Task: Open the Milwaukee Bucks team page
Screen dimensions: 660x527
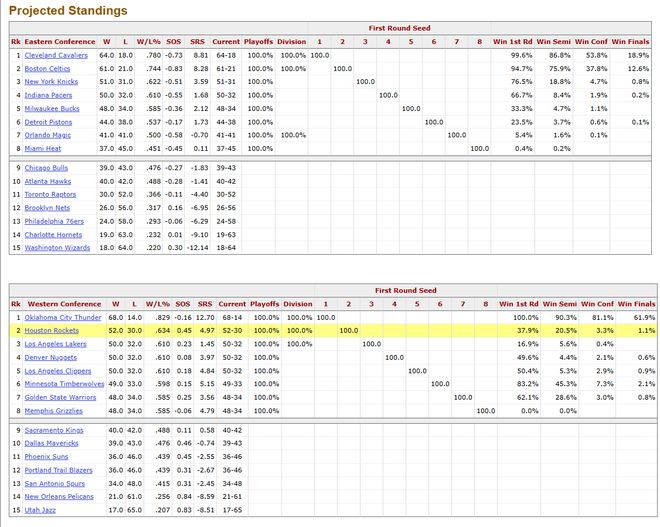Action: click(51, 107)
